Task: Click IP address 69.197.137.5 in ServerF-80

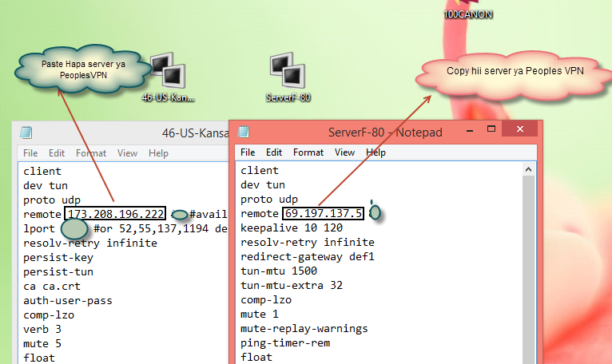Action: pos(323,213)
